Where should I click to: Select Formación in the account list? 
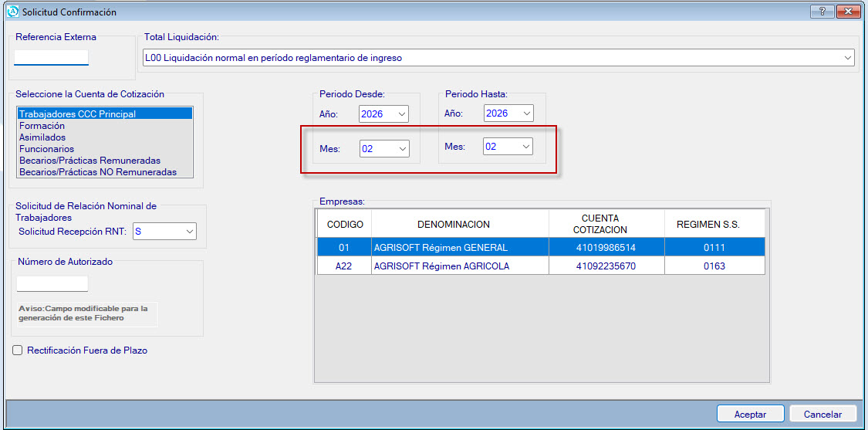pyautogui.click(x=42, y=126)
